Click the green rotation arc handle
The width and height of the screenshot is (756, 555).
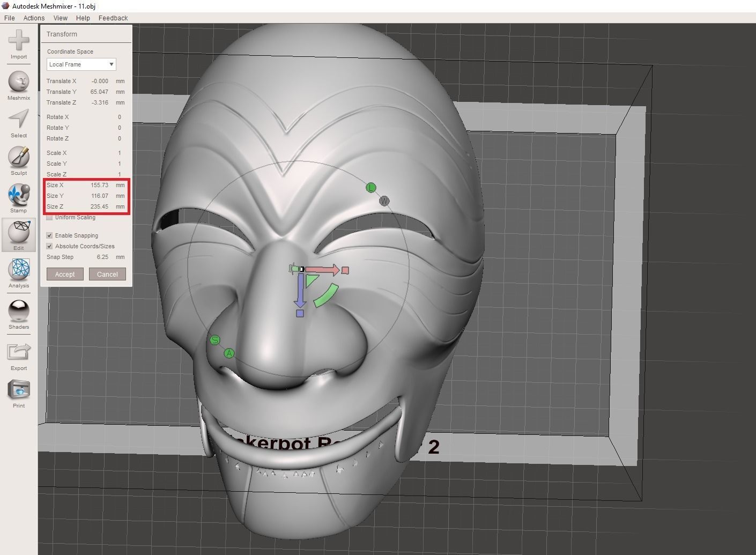pyautogui.click(x=327, y=295)
